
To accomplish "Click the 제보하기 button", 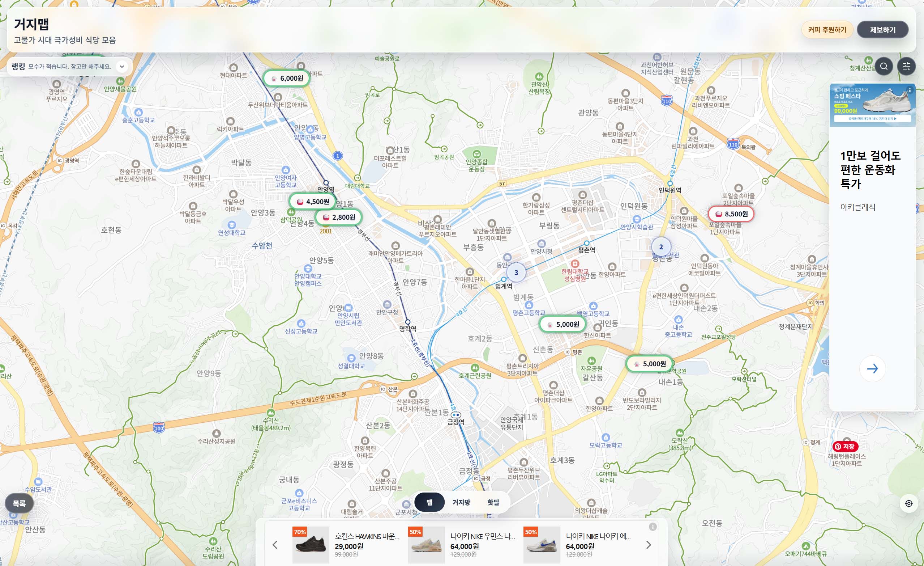I will (882, 30).
